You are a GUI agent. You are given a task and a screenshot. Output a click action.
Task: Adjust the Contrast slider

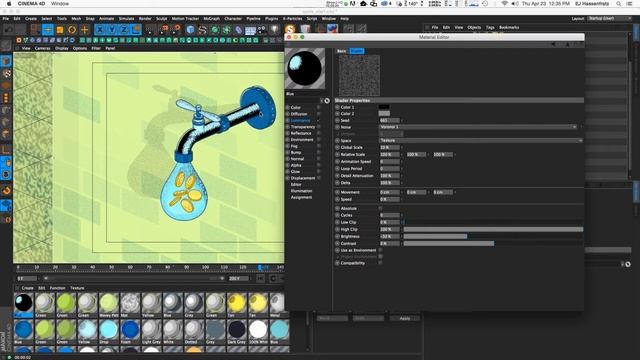[x=493, y=243]
